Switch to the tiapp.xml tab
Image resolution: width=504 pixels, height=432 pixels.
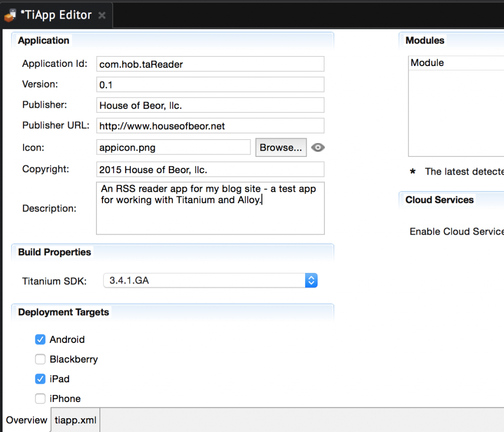click(75, 420)
